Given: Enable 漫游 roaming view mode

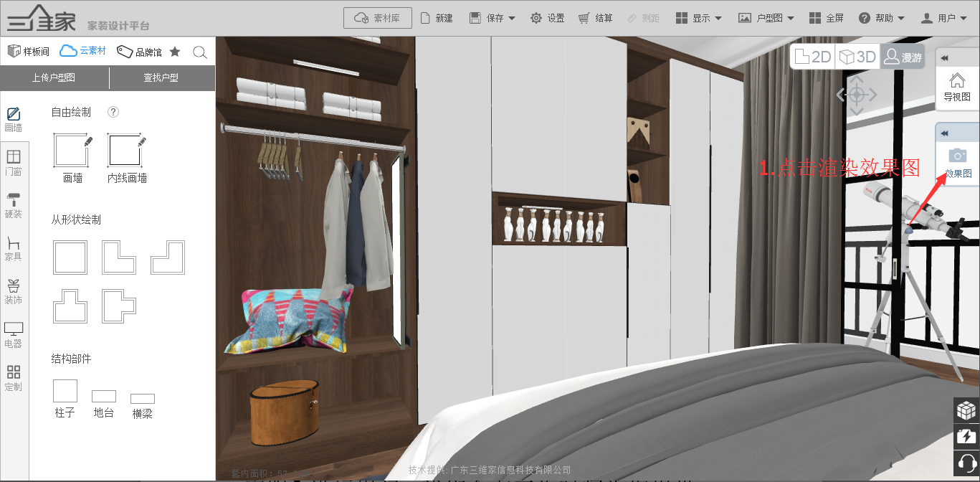Looking at the screenshot, I should [x=902, y=57].
